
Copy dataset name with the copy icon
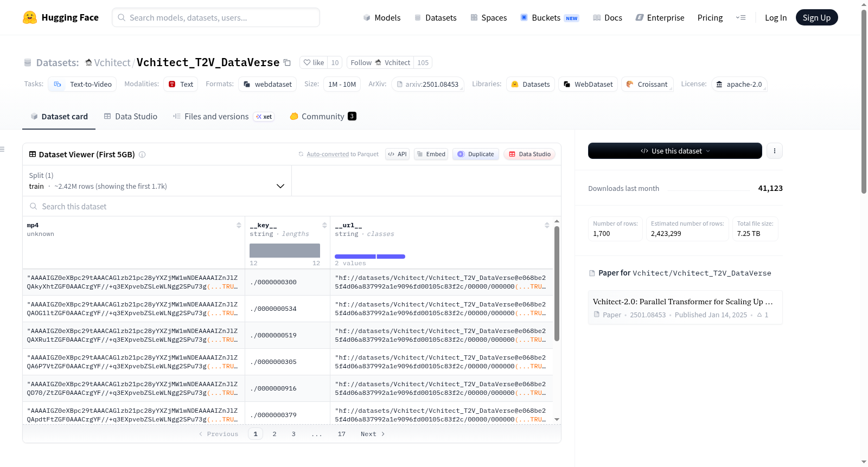[x=288, y=63]
